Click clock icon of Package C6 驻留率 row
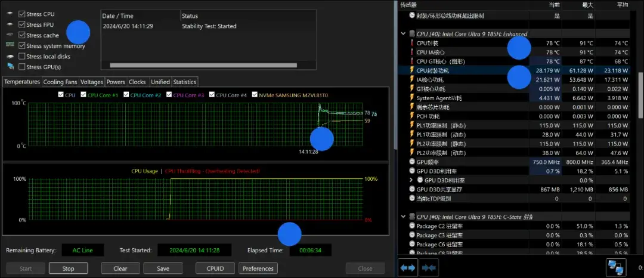644x278 pixels. coord(412,245)
